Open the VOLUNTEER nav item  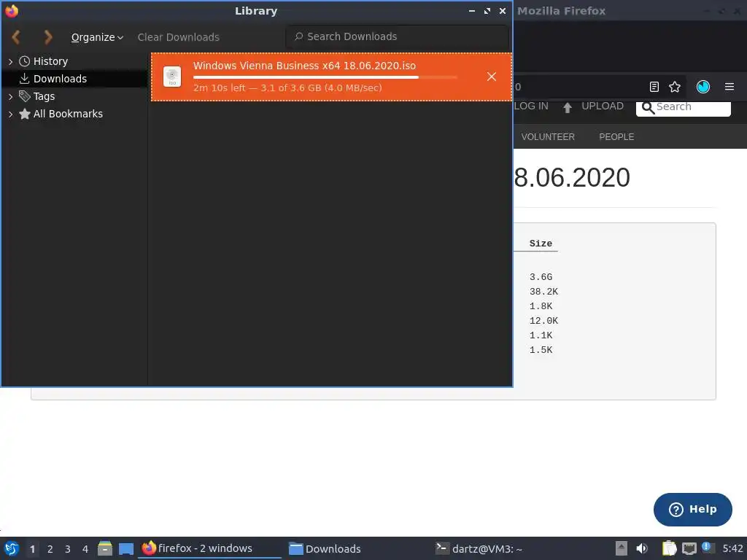548,136
